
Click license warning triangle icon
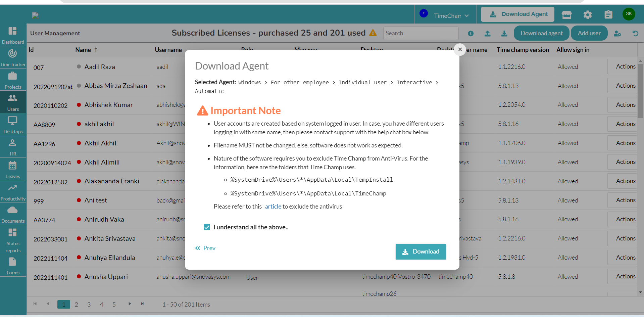(x=373, y=33)
